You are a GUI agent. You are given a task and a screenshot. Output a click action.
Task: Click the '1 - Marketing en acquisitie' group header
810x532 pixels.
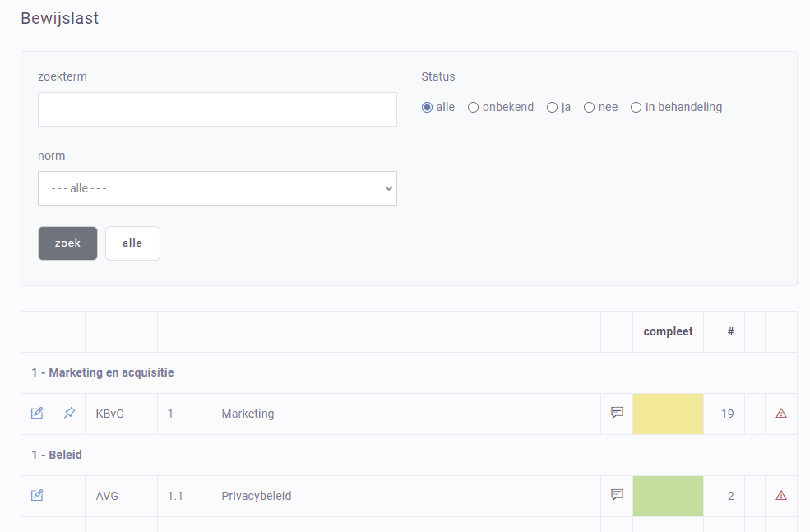pos(103,372)
